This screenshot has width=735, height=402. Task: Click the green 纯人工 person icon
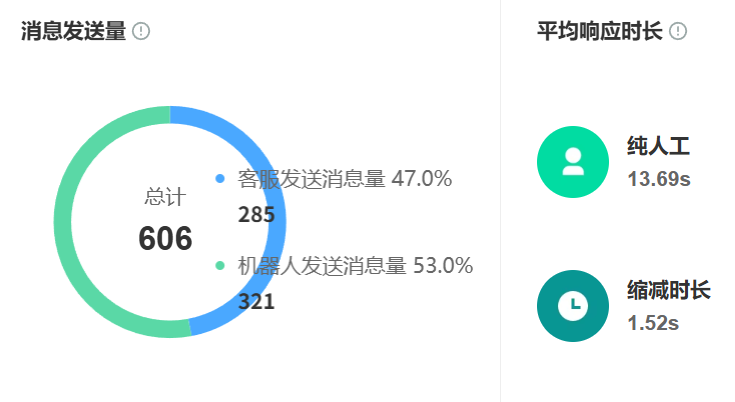573,162
